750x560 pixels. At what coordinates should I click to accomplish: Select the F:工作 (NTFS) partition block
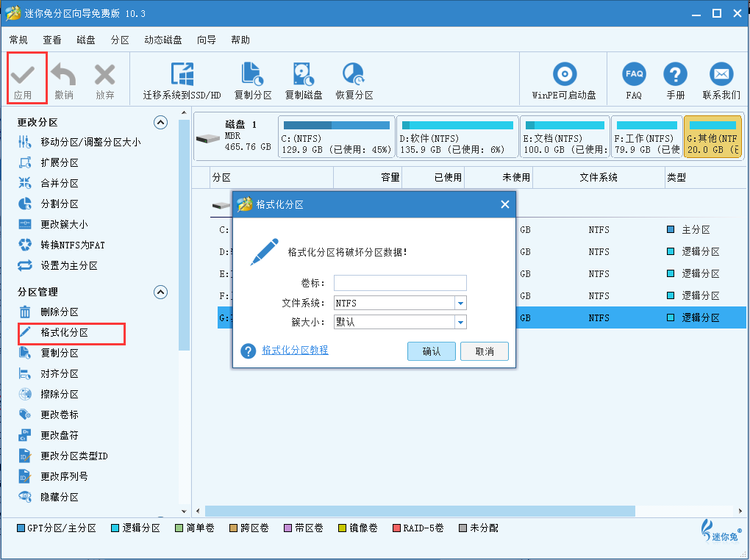pos(647,137)
